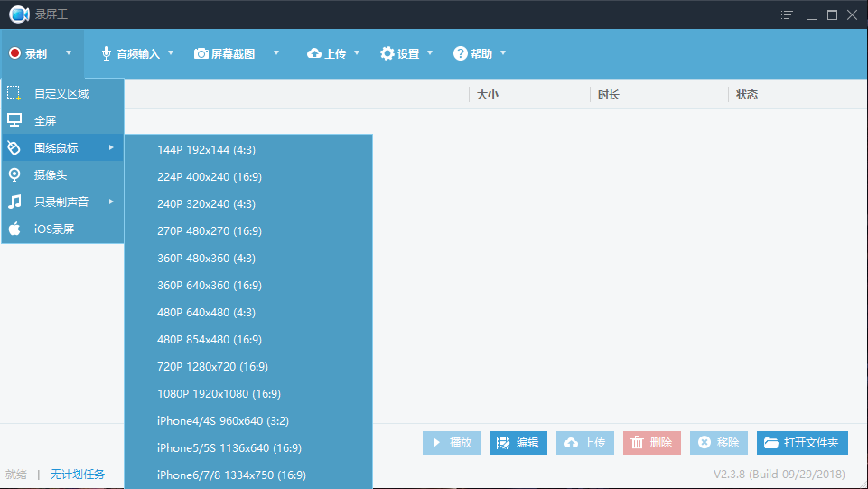
Task: Click the cloud upload icon in toolbar
Action: (314, 54)
